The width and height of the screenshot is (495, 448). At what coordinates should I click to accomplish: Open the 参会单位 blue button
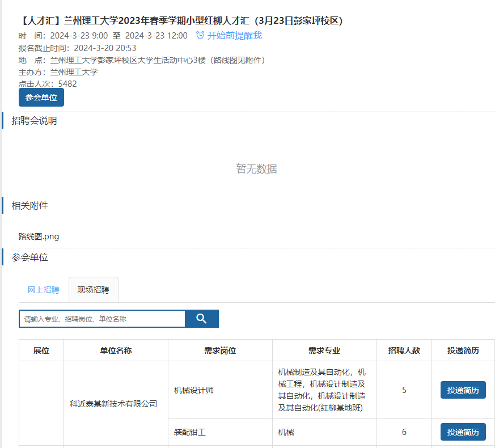[41, 97]
